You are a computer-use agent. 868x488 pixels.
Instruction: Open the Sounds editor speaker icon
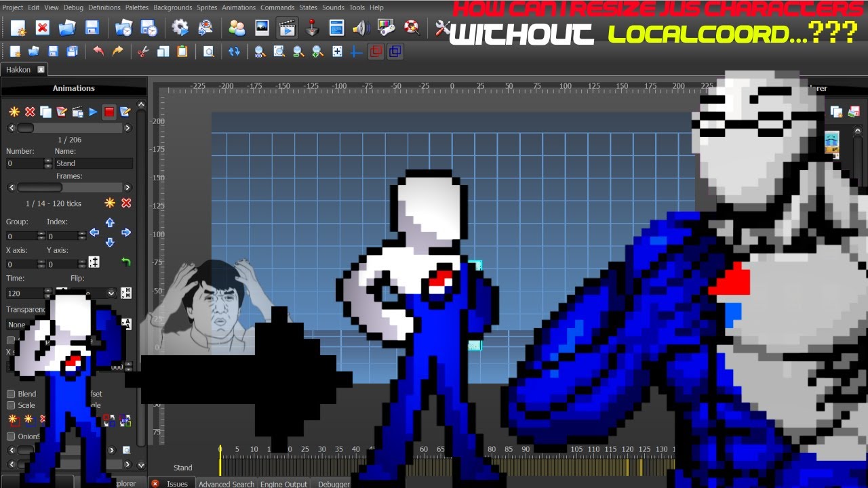click(361, 28)
